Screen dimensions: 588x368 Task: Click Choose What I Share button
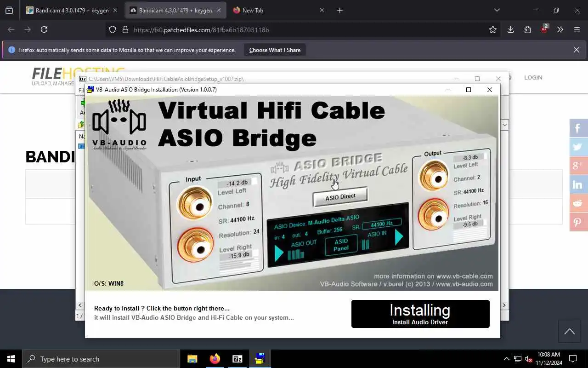tap(275, 50)
